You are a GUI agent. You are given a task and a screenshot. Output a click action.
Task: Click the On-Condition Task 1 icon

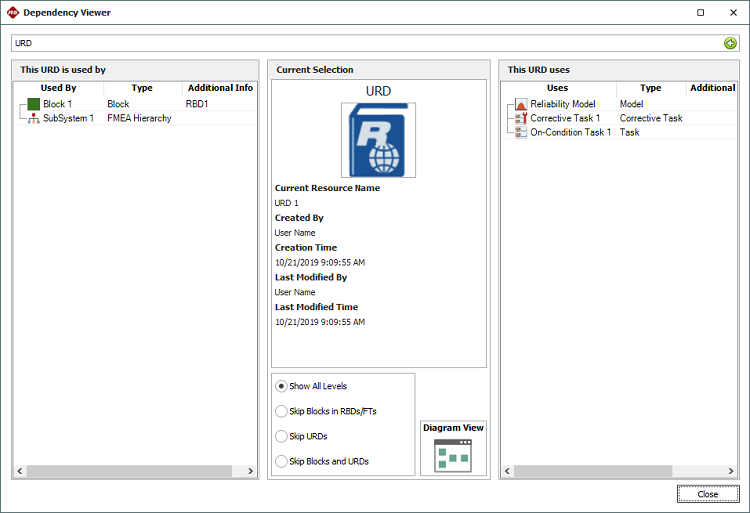pyautogui.click(x=520, y=132)
